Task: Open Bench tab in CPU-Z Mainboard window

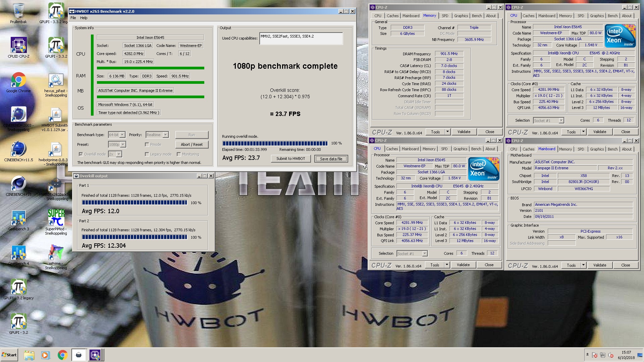Action: [x=612, y=149]
